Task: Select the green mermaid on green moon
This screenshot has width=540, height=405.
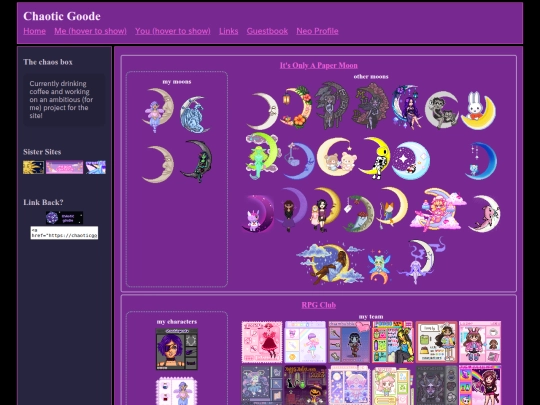Action: click(262, 156)
